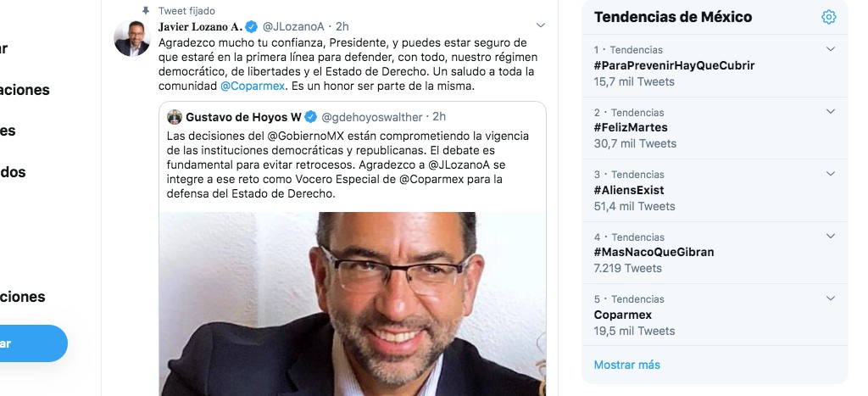Open Javier Lozano's profile avatar
The width and height of the screenshot is (868, 396).
(131, 38)
